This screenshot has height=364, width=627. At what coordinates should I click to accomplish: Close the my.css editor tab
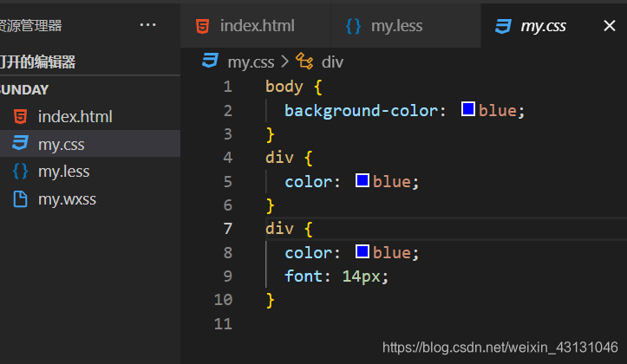point(609,26)
